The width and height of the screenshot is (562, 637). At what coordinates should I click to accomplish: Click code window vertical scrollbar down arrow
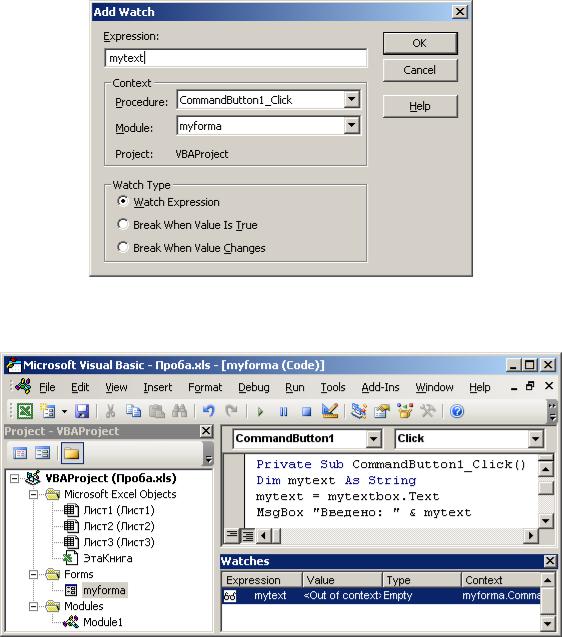pos(545,520)
